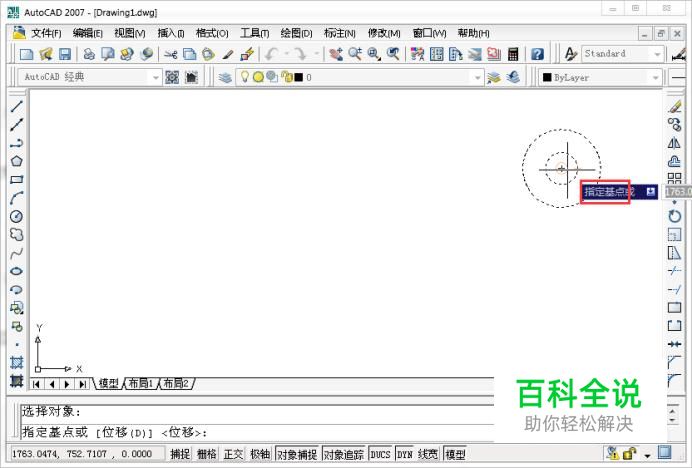Click the Offset tool icon
This screenshot has height=468, width=692.
click(x=674, y=161)
